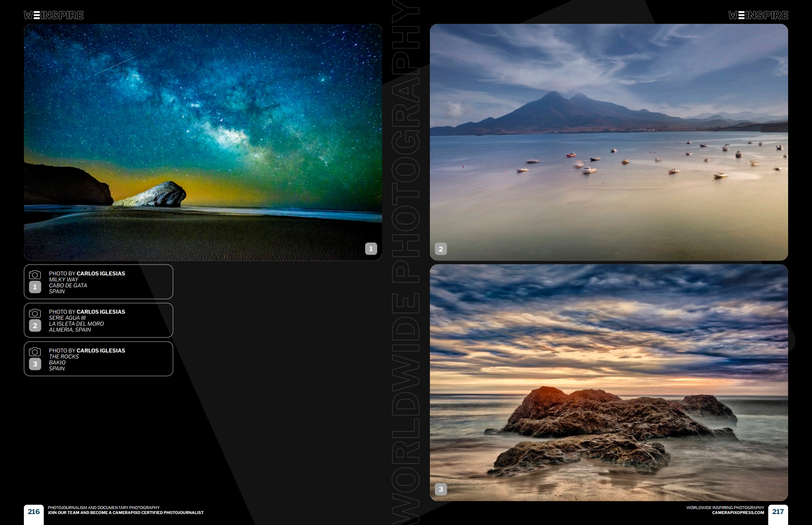Image resolution: width=812 pixels, height=525 pixels.
Task: Click 'PHOTOJOURNALISM AND DOCUMENTARY PHOTOGRAPHY' footer text
Action: click(103, 508)
